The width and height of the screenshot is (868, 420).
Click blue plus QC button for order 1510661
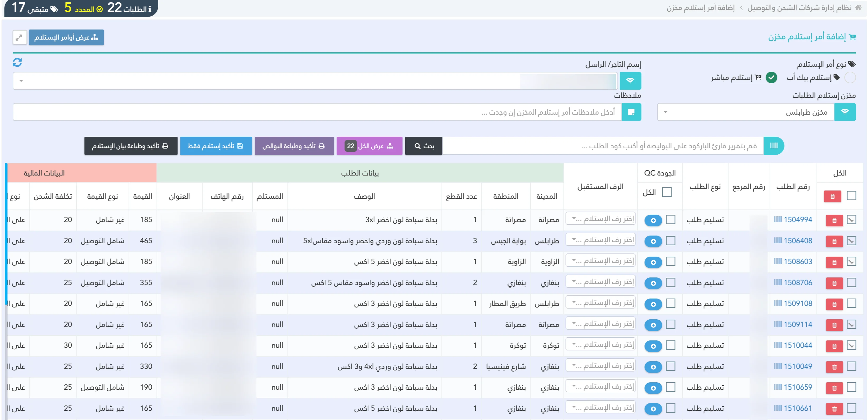point(653,409)
